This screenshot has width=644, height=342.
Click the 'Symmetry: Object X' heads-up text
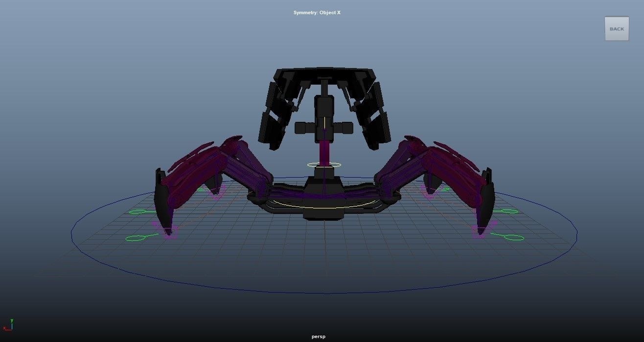[x=317, y=13]
